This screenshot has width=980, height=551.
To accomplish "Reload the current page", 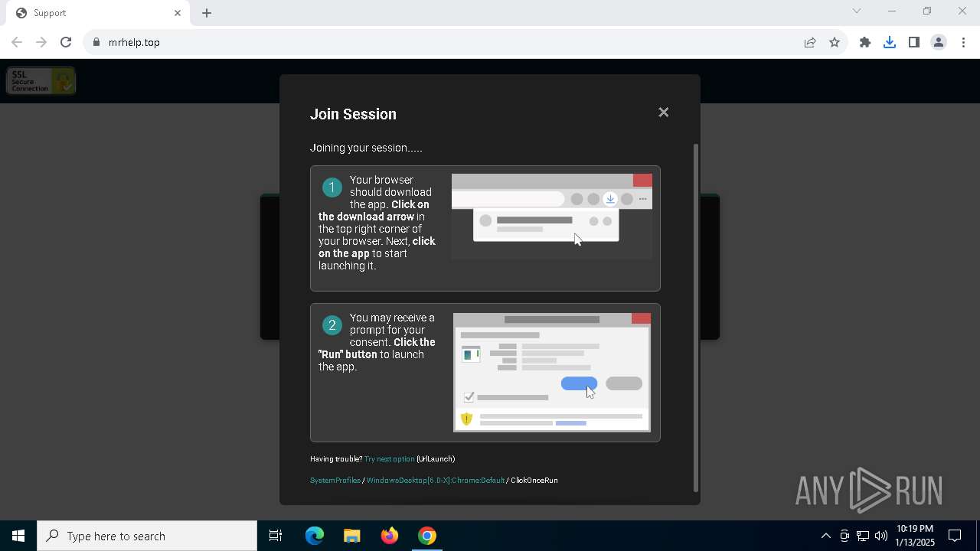I will 66,42.
